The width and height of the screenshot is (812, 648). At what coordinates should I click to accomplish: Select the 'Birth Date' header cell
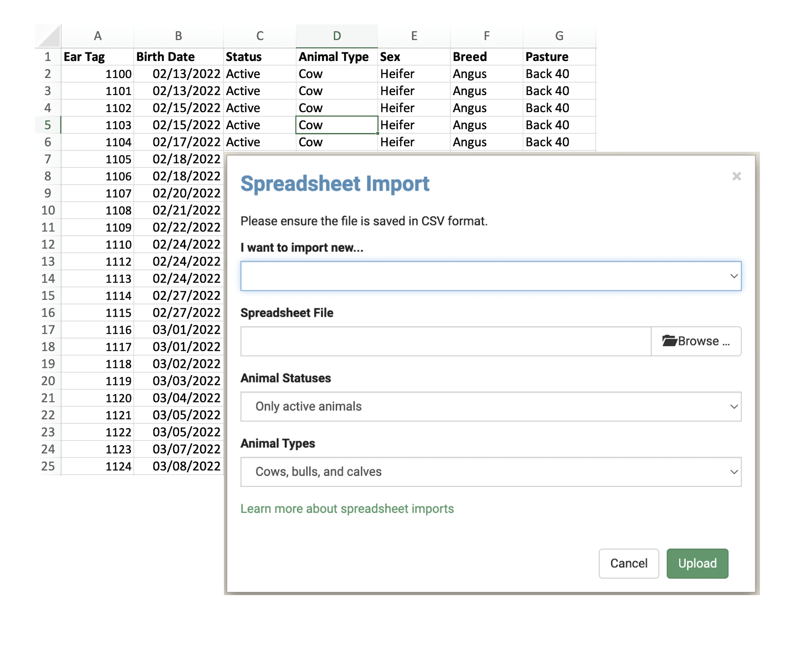tap(178, 56)
